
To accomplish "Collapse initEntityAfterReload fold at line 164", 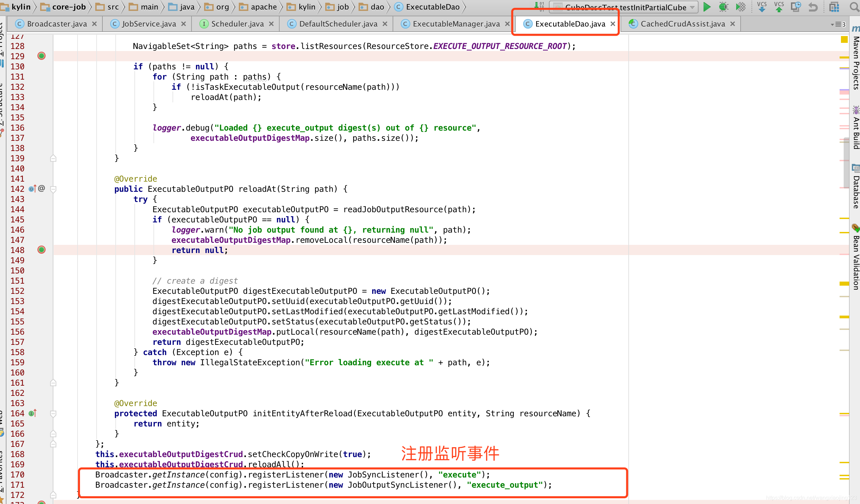I will point(53,414).
